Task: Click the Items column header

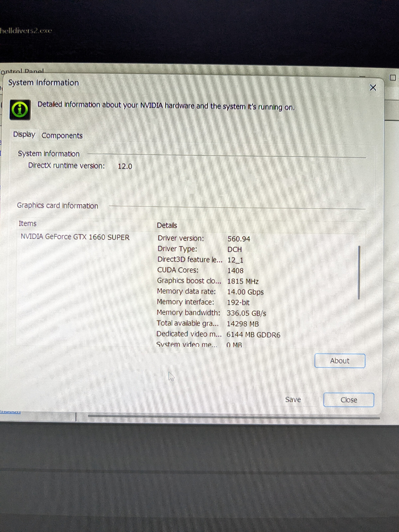Action: pyautogui.click(x=27, y=223)
